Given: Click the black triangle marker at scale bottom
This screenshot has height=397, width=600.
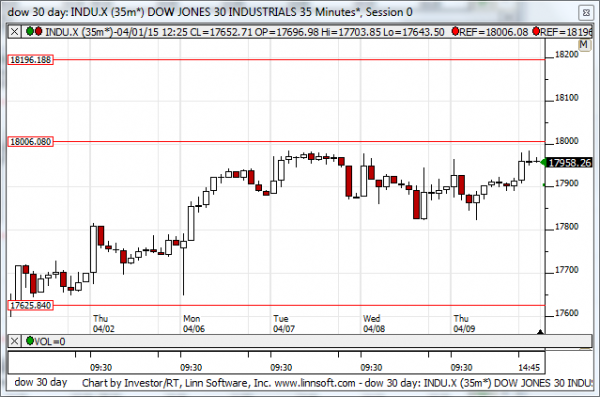Looking at the screenshot, I should click(540, 332).
